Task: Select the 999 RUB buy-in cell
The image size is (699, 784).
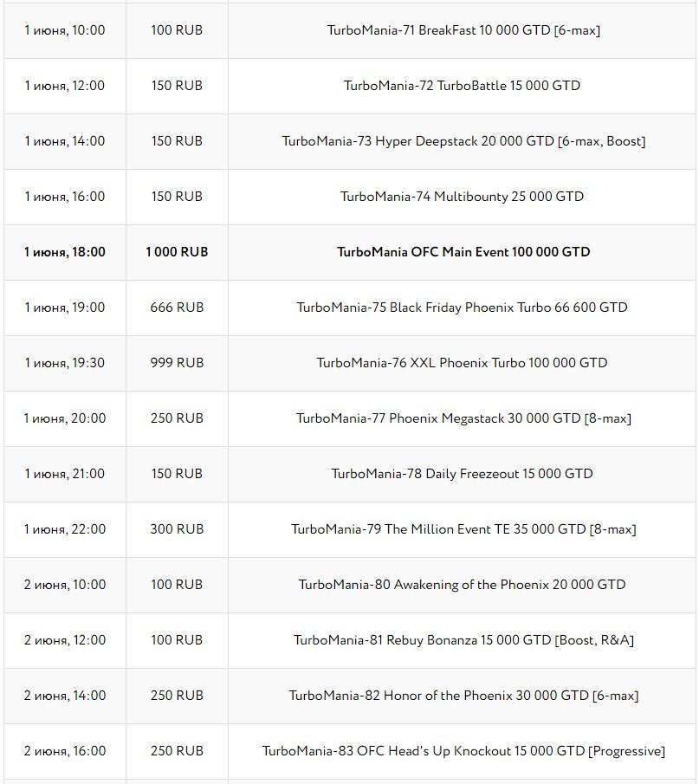Action: point(177,363)
